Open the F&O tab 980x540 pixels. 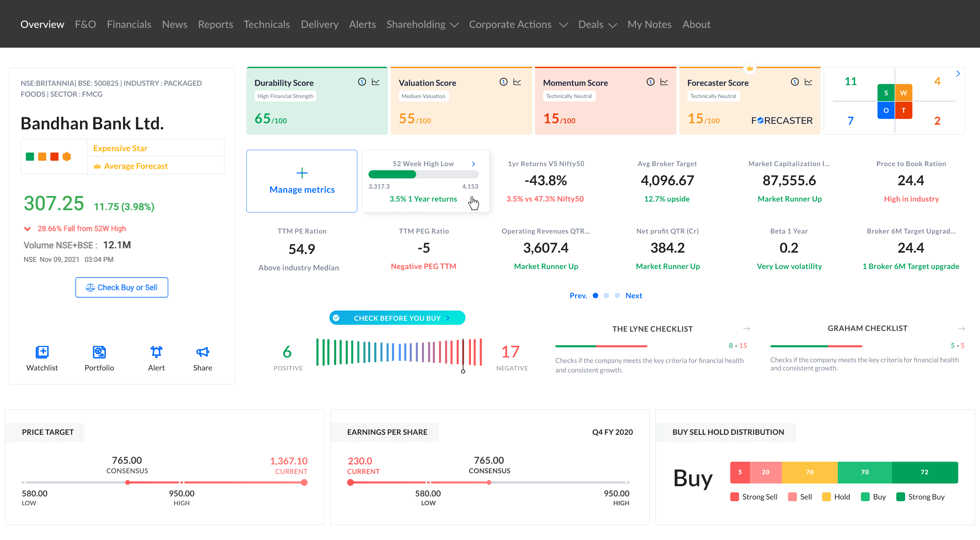click(85, 25)
